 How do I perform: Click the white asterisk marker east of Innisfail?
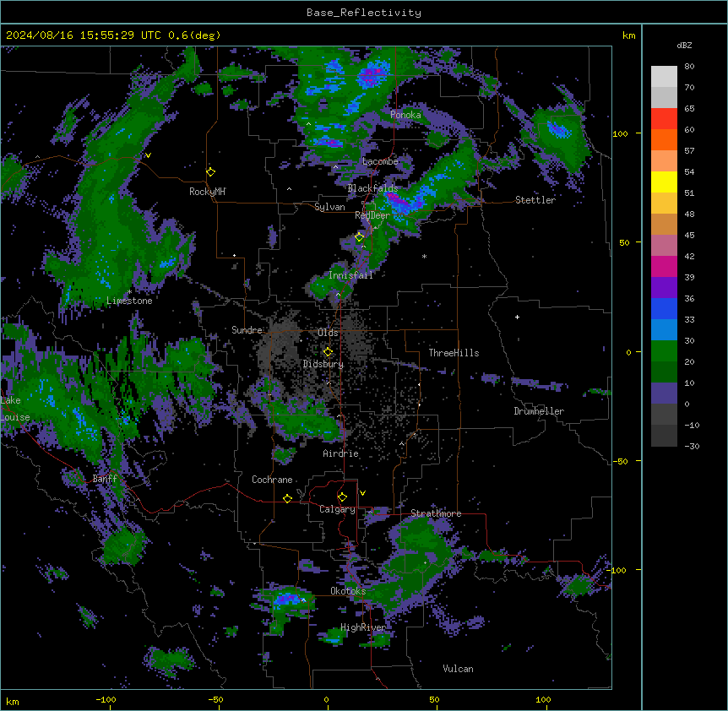coord(424,256)
